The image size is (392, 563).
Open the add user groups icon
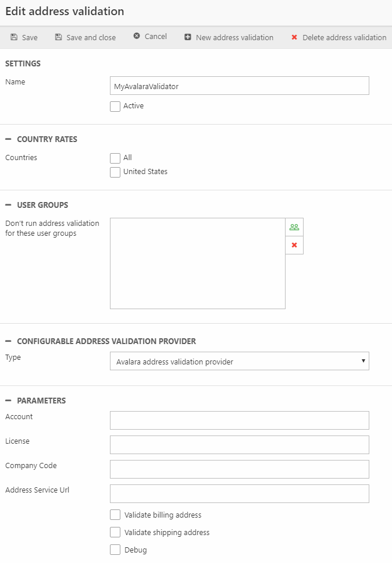(294, 227)
